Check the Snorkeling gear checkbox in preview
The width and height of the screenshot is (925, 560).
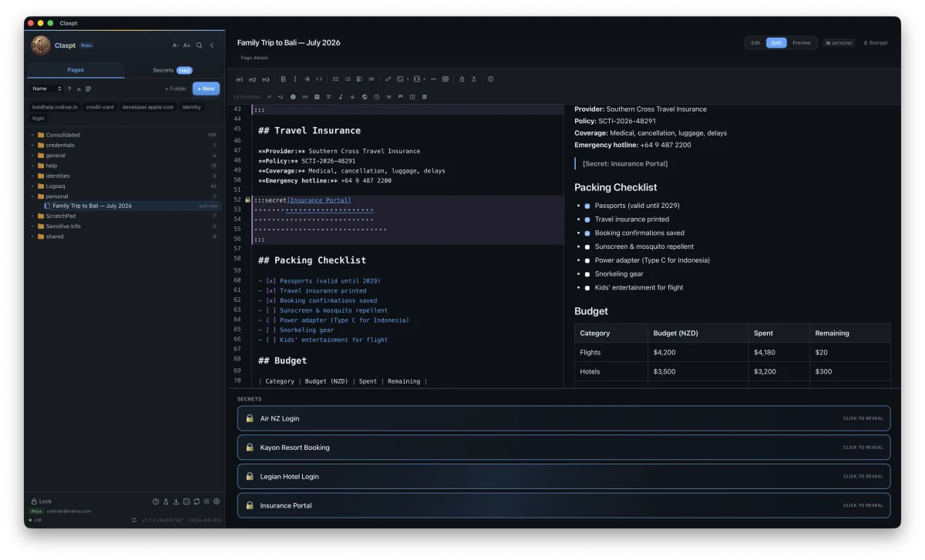click(587, 274)
